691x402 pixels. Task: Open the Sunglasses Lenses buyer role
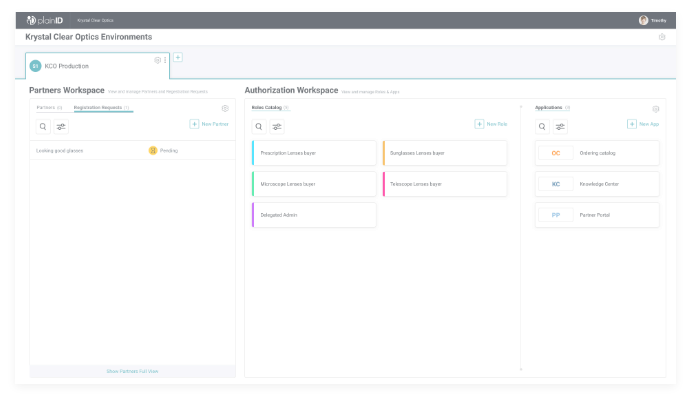[445, 153]
